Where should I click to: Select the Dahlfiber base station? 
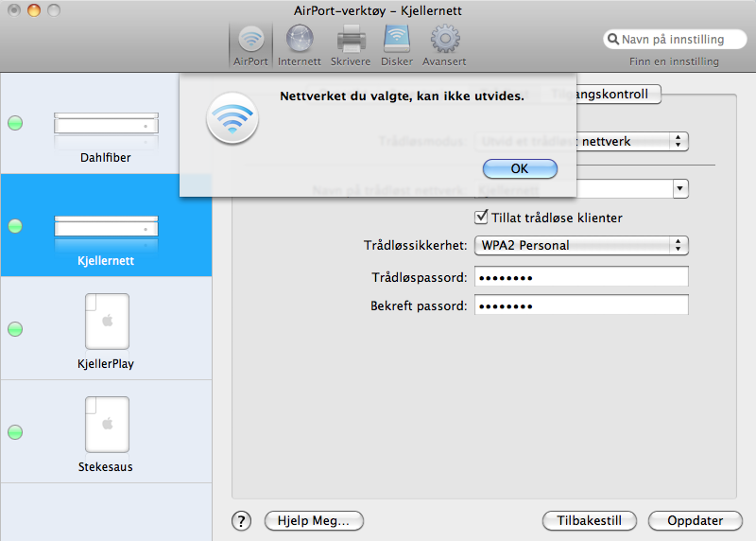[x=106, y=123]
